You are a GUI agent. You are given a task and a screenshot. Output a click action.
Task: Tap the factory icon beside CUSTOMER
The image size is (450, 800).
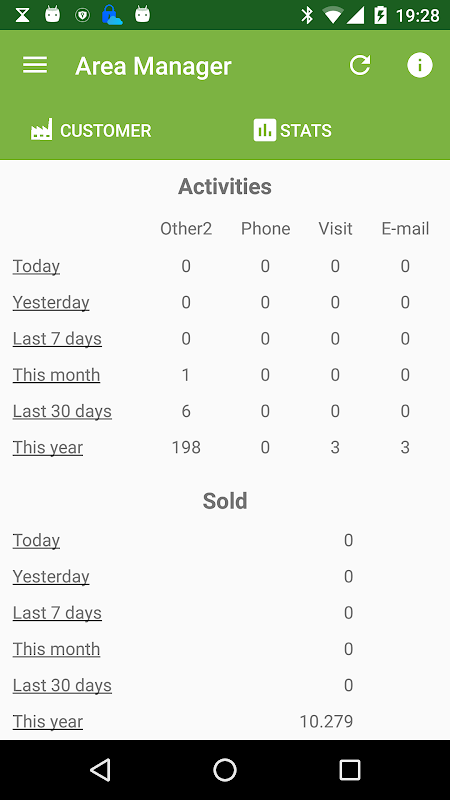coord(41,130)
